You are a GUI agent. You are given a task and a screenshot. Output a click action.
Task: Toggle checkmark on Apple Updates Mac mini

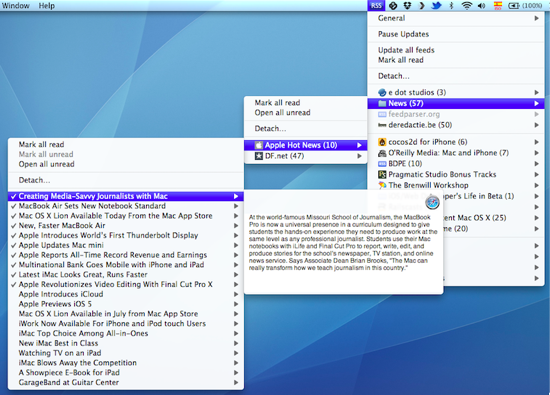tap(14, 246)
